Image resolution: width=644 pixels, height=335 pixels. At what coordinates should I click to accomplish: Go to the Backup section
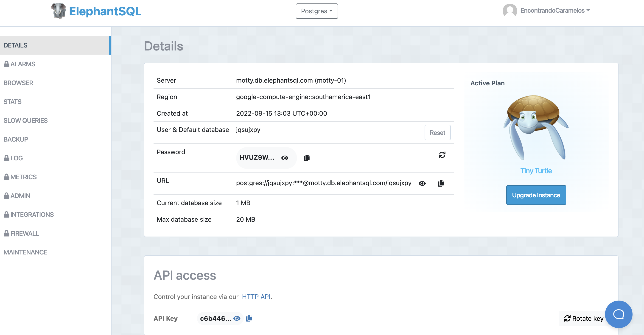[16, 139]
